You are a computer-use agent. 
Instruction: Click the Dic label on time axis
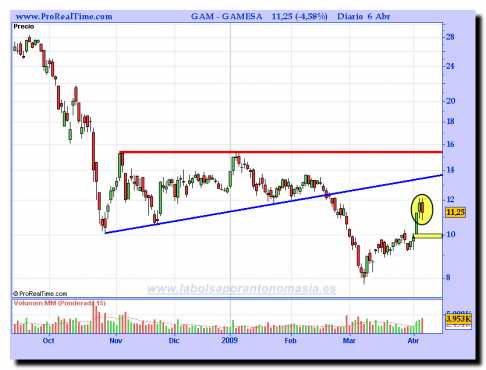coord(174,340)
